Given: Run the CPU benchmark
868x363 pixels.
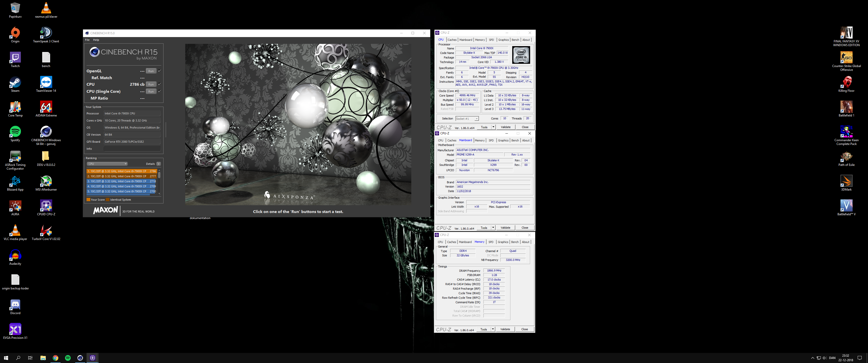Looking at the screenshot, I should coord(151,84).
